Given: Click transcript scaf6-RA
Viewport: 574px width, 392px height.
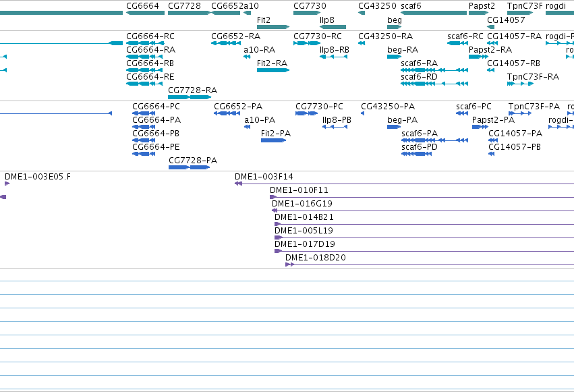Looking at the screenshot, I should point(434,70).
